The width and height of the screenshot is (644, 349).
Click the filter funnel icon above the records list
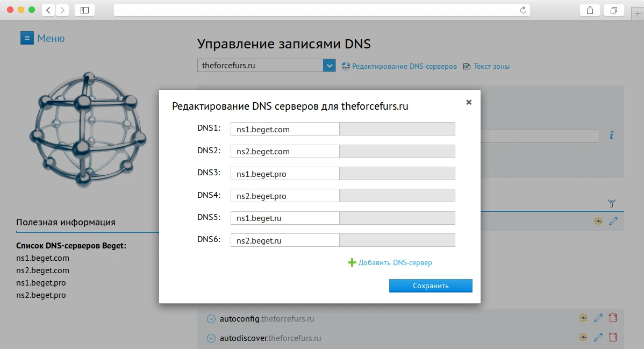612,204
